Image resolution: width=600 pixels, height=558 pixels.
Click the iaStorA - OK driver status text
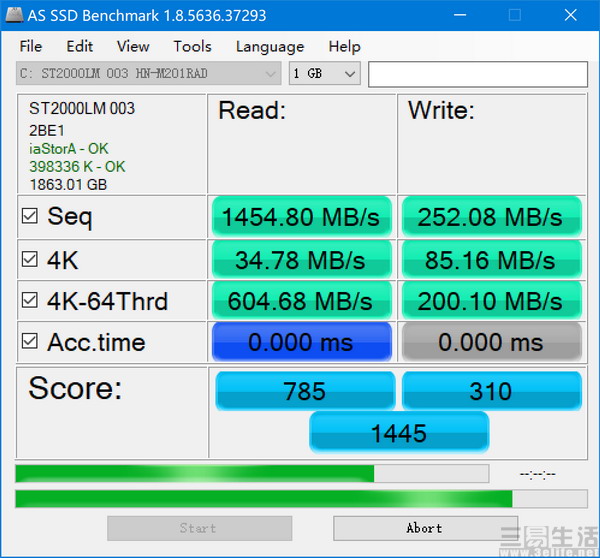tap(69, 148)
